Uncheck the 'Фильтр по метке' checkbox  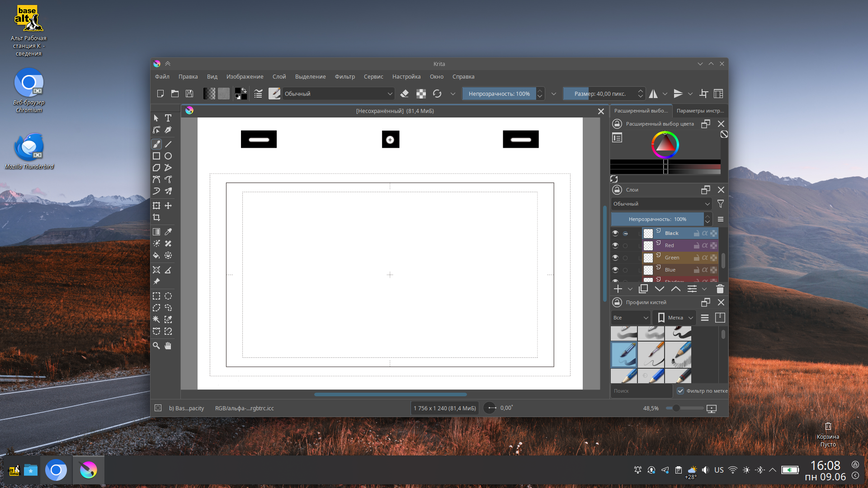coord(680,391)
